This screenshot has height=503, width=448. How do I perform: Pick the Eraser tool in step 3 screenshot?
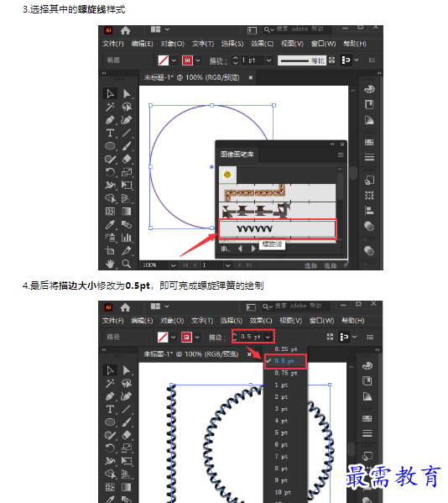coord(127,159)
